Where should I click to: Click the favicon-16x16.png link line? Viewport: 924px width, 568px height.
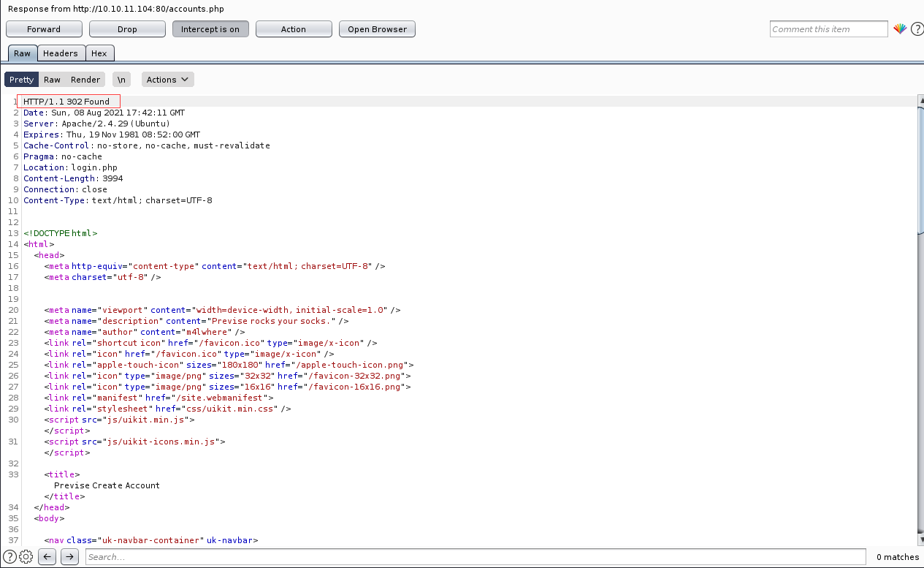(x=227, y=387)
